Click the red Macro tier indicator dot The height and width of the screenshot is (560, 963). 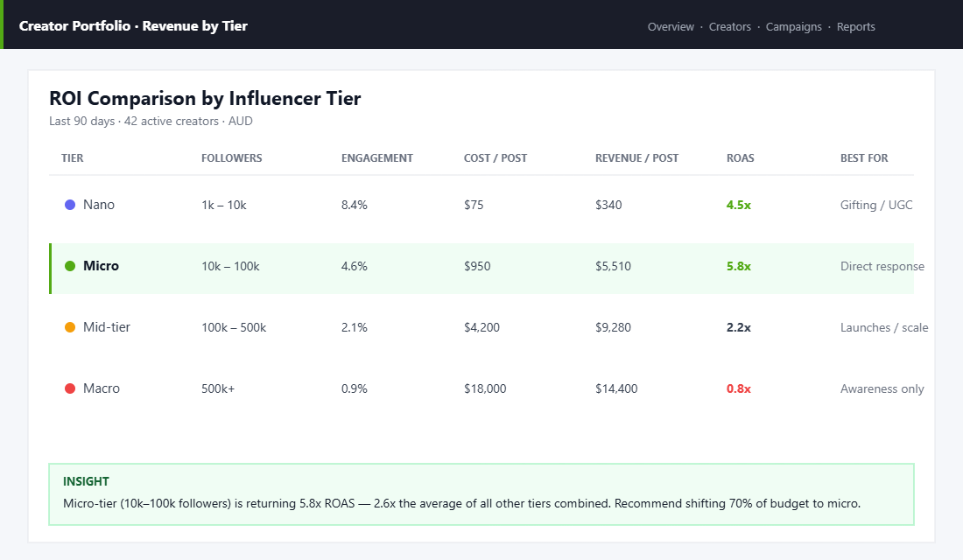click(71, 388)
